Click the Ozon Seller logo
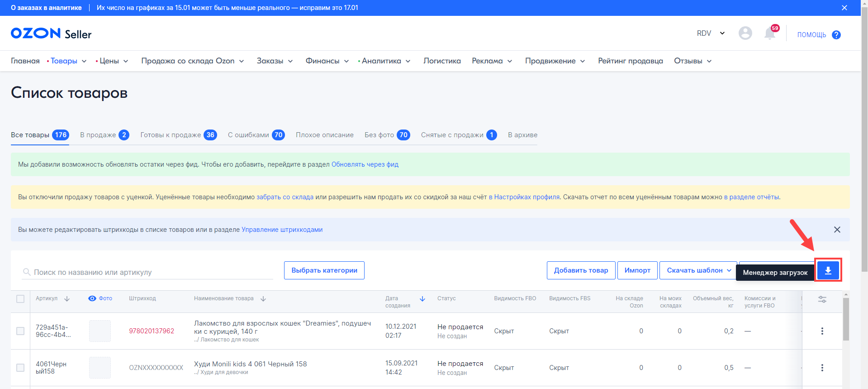The image size is (868, 389). [51, 34]
